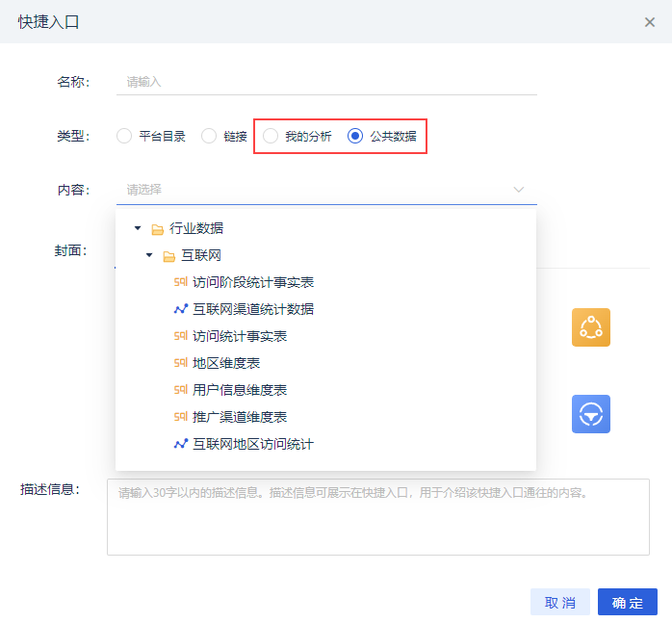Collapse the 行业数据 tree node arrow

(x=138, y=229)
